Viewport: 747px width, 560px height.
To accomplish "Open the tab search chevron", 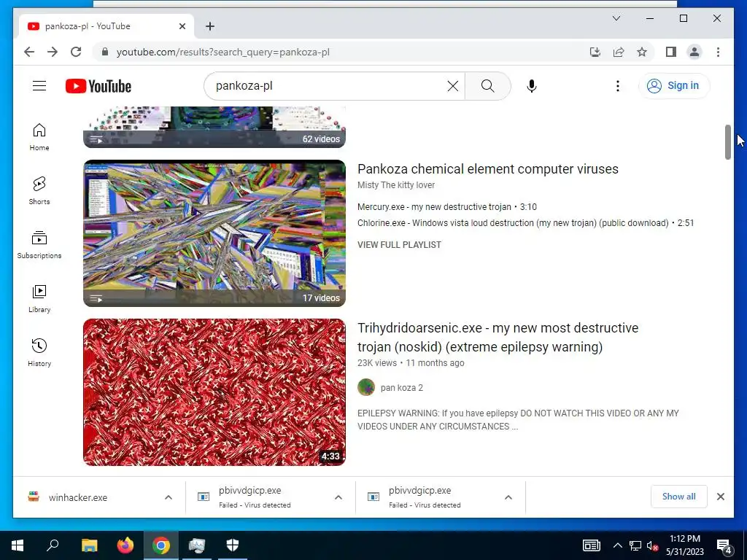I will click(x=616, y=18).
